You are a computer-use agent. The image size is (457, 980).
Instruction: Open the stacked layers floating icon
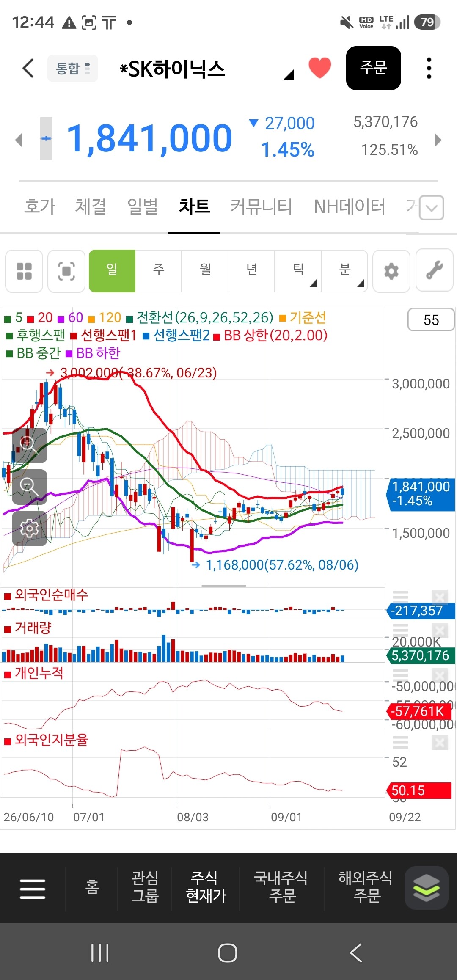tap(426, 888)
